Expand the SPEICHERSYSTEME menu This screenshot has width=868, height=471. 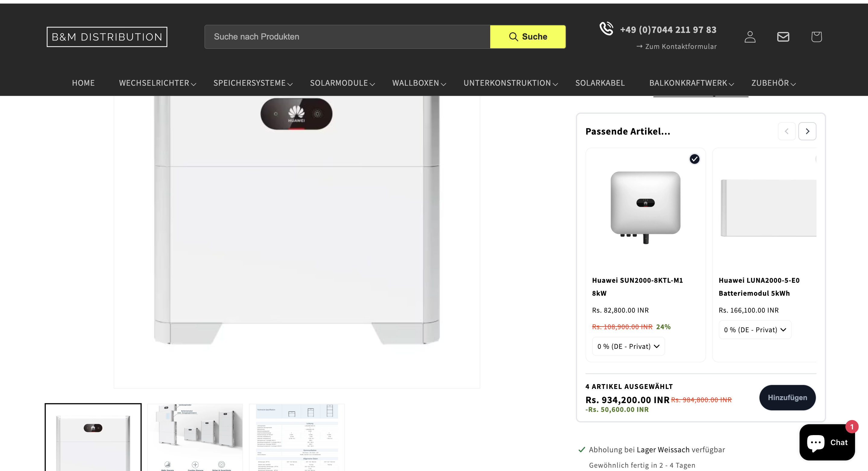tap(253, 83)
